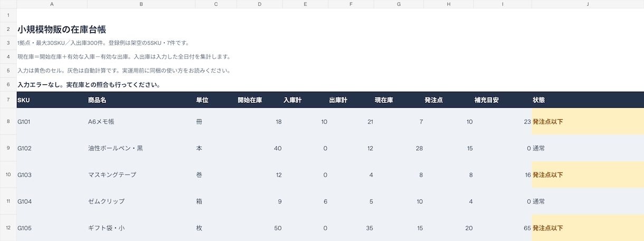Select column H header
This screenshot has height=241, width=644.
coord(449,4)
